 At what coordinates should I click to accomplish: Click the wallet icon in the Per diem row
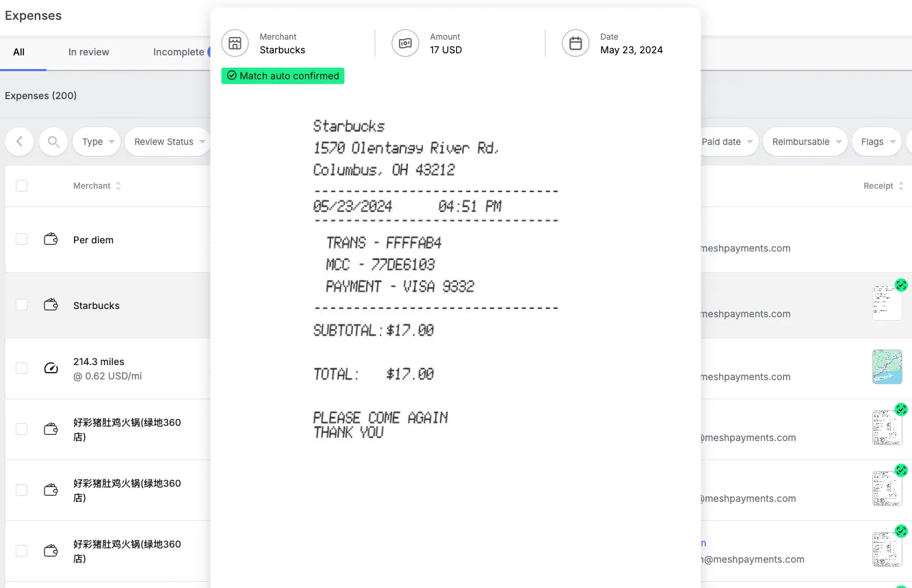tap(51, 240)
